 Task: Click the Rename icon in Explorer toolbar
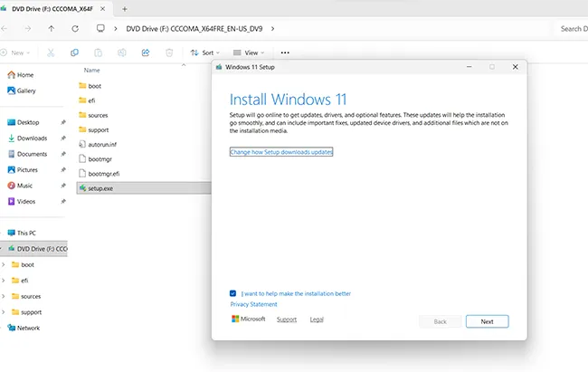[122, 52]
